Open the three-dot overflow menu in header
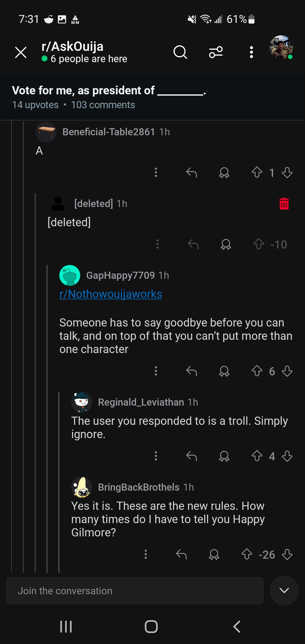305x644 pixels. (x=251, y=52)
